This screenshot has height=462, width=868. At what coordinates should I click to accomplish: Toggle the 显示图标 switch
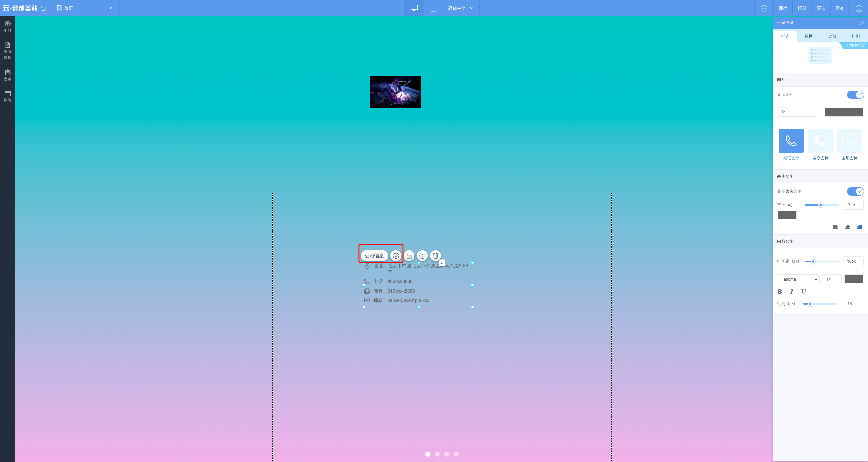click(x=855, y=95)
